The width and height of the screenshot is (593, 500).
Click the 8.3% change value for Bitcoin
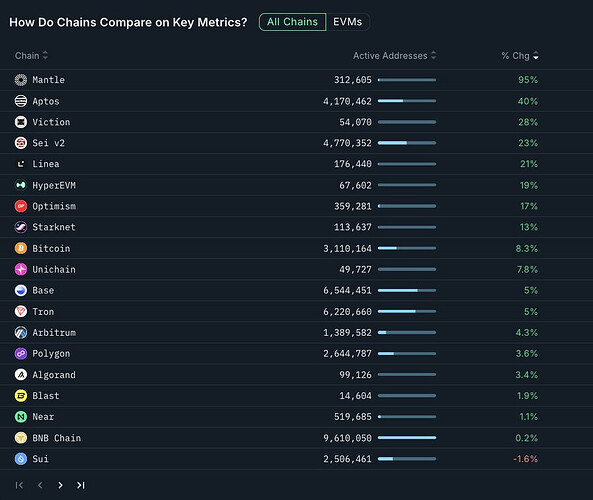[526, 248]
